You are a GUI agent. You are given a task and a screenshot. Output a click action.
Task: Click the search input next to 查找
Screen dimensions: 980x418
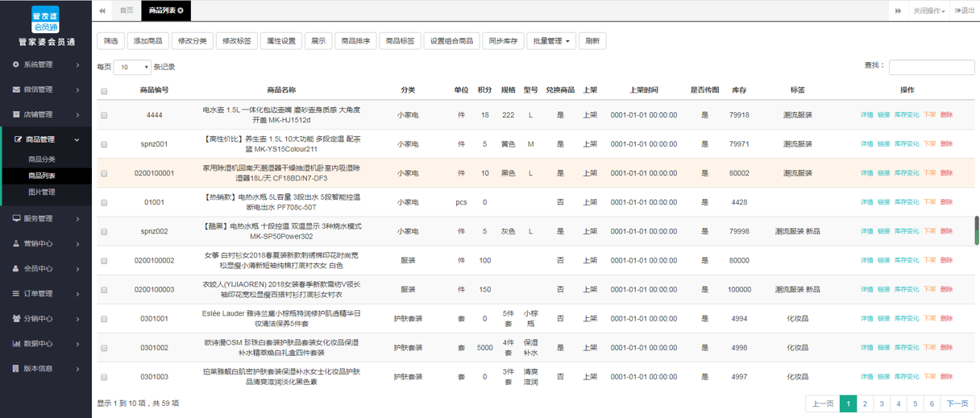click(932, 67)
